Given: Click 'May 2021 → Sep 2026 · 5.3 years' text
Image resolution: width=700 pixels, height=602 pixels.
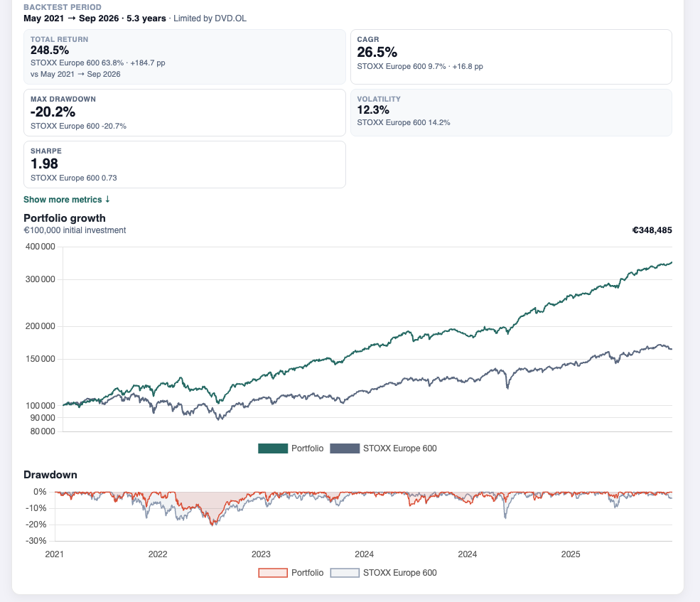Looking at the screenshot, I should pos(95,18).
